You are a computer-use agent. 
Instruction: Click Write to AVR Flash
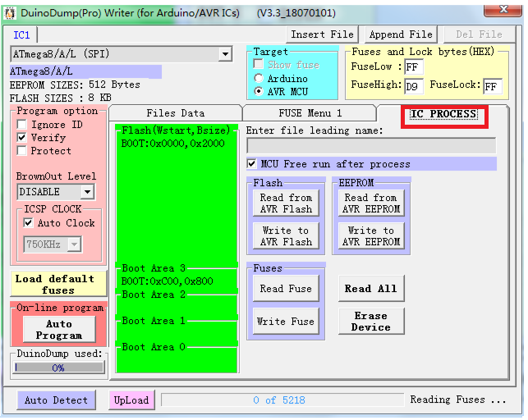(286, 236)
